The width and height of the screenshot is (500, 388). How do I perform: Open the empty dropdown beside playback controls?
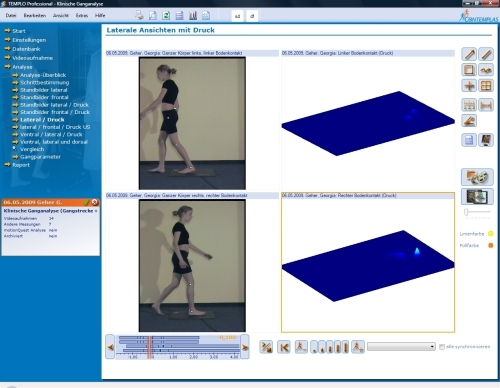(x=401, y=347)
